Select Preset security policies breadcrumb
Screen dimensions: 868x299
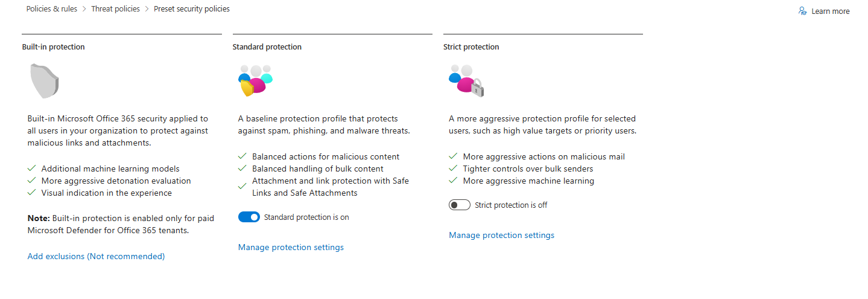click(x=192, y=9)
